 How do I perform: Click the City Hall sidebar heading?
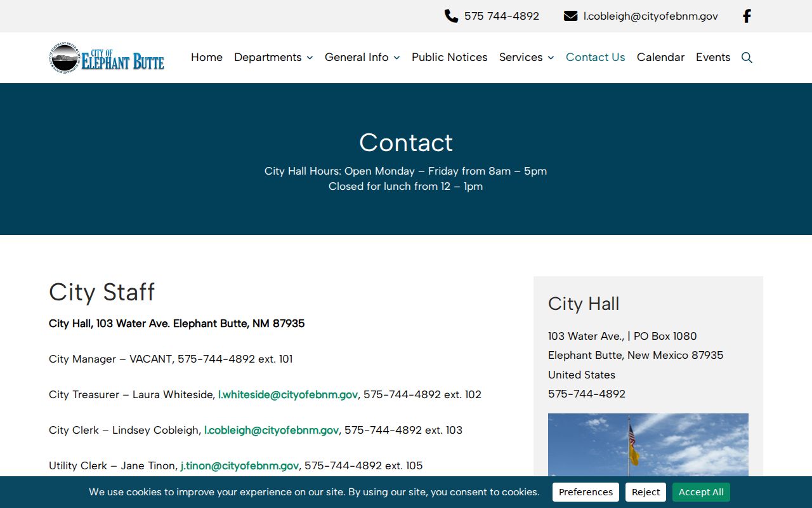(x=584, y=304)
